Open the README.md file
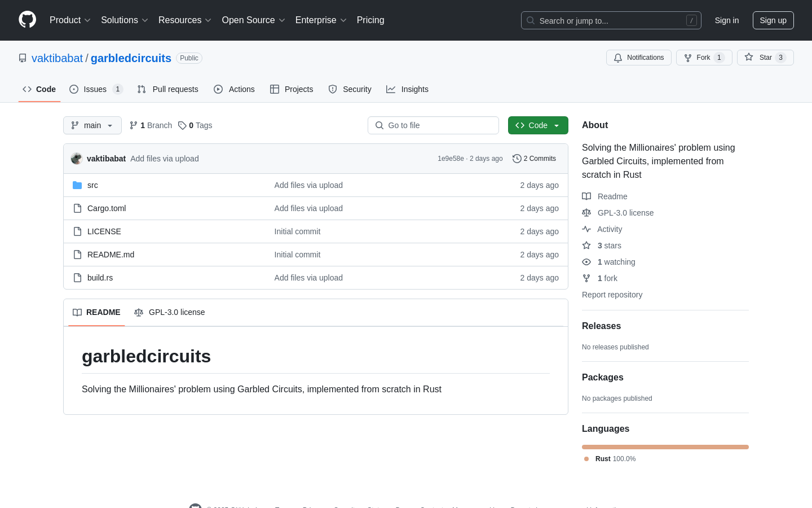The width and height of the screenshot is (812, 508). [x=111, y=255]
